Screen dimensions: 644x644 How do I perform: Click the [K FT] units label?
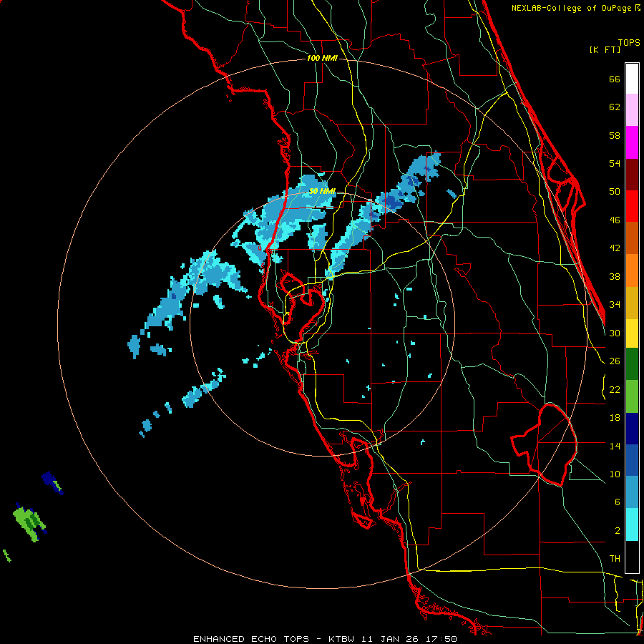point(605,49)
